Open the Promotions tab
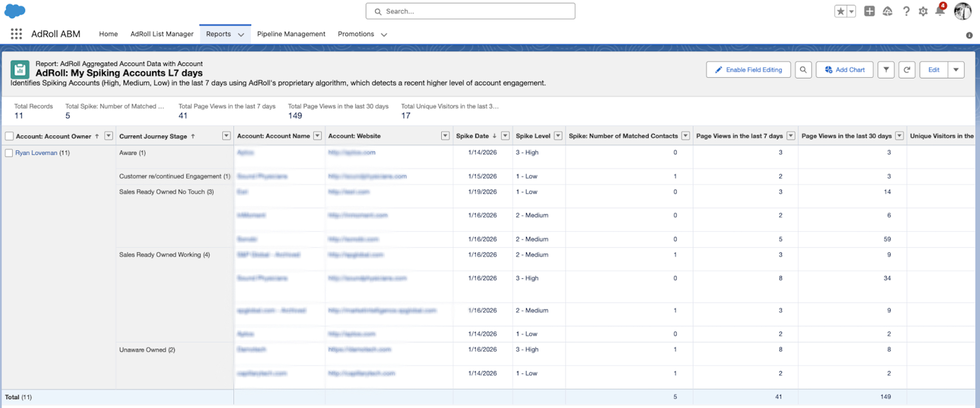980x408 pixels. click(x=356, y=34)
